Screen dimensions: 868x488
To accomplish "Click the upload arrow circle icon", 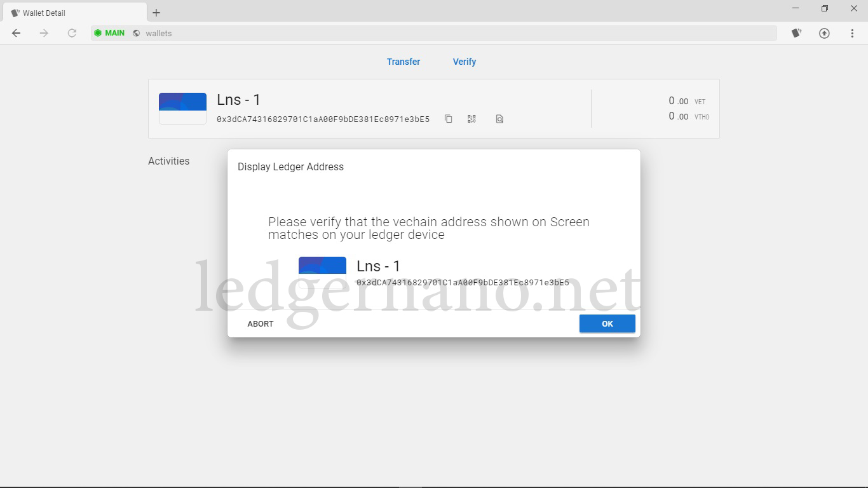I will pos(824,33).
